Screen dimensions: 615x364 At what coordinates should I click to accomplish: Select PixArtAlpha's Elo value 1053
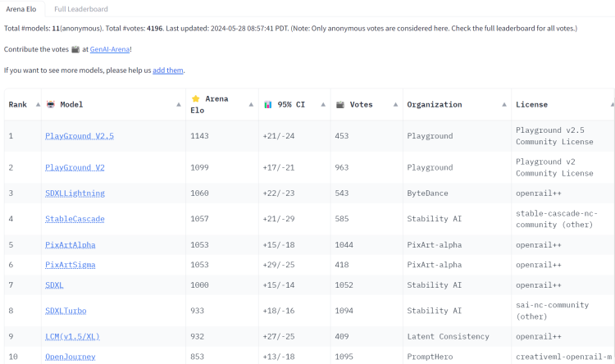199,245
